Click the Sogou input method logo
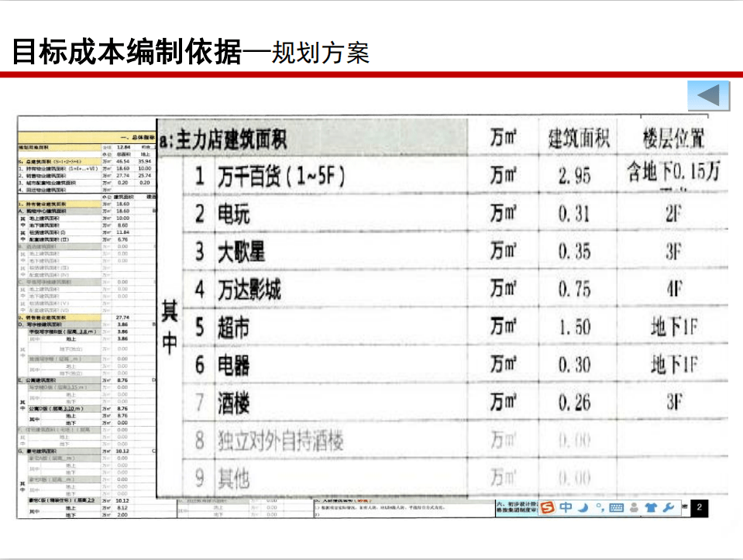Screen dimensions: 743x560 point(549,508)
